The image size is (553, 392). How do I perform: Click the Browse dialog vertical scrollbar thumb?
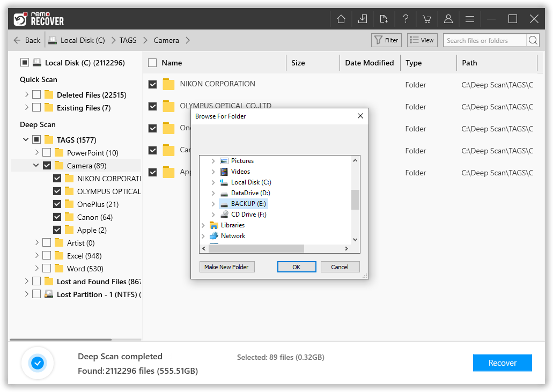[x=355, y=199]
